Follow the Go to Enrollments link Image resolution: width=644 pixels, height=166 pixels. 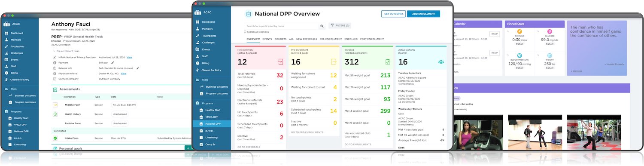click(x=358, y=144)
